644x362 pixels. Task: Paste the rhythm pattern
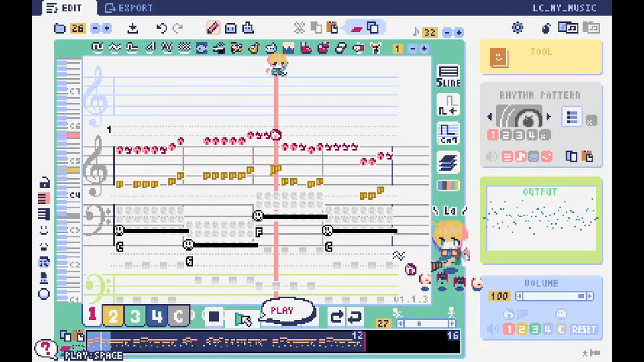[588, 156]
